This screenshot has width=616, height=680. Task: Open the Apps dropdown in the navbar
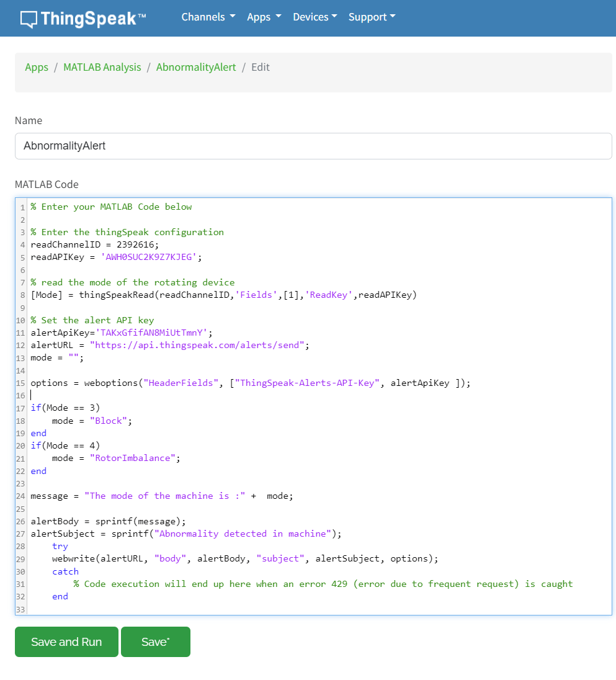259,17
